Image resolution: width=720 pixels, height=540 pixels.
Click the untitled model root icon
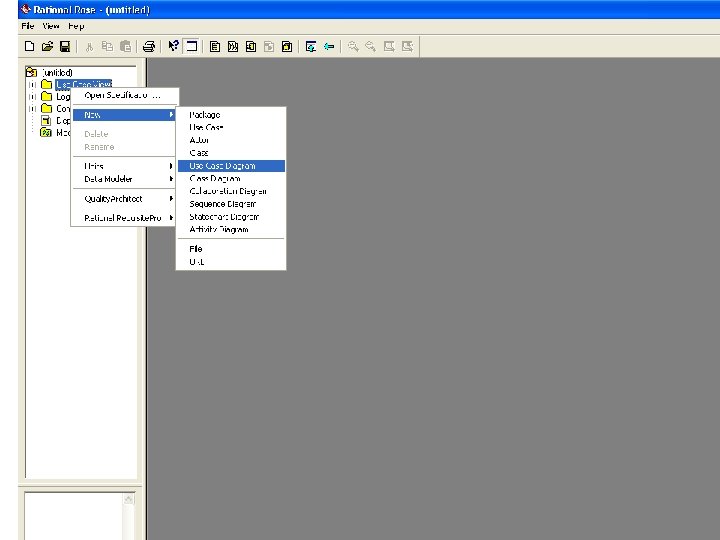click(x=31, y=72)
